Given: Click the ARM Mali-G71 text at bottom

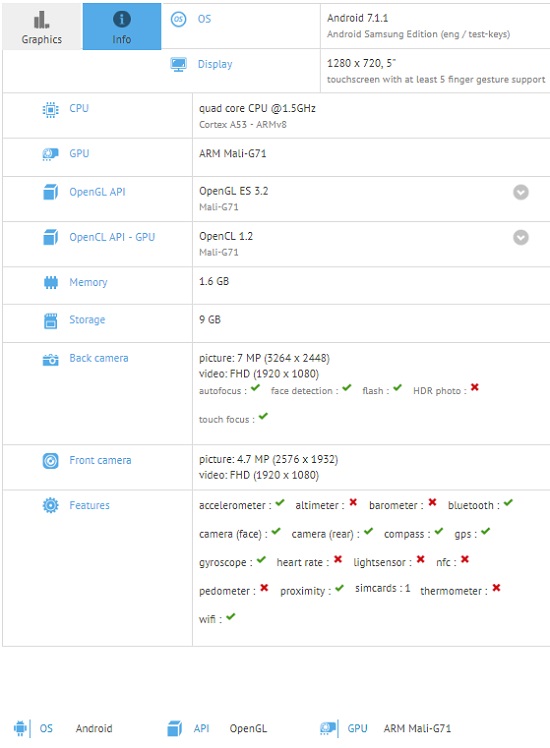Looking at the screenshot, I should tap(417, 728).
